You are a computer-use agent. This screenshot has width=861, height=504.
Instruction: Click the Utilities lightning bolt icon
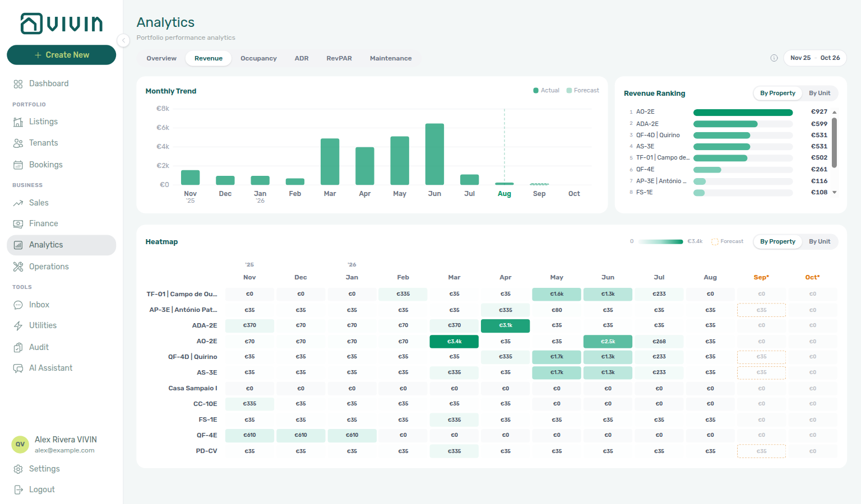point(18,326)
